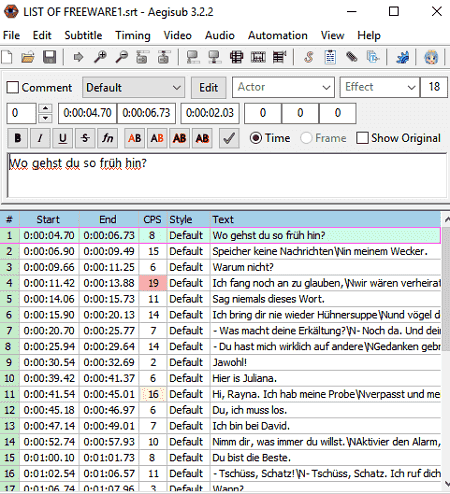Image resolution: width=450 pixels, height=494 pixels.
Task: Click Snap to scene icon
Action: pyautogui.click(x=258, y=57)
